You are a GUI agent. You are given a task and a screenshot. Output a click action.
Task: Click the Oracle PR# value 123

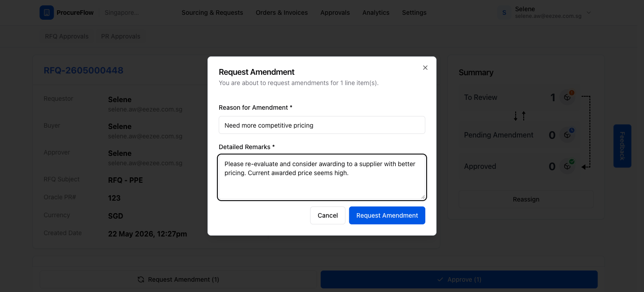coord(114,198)
